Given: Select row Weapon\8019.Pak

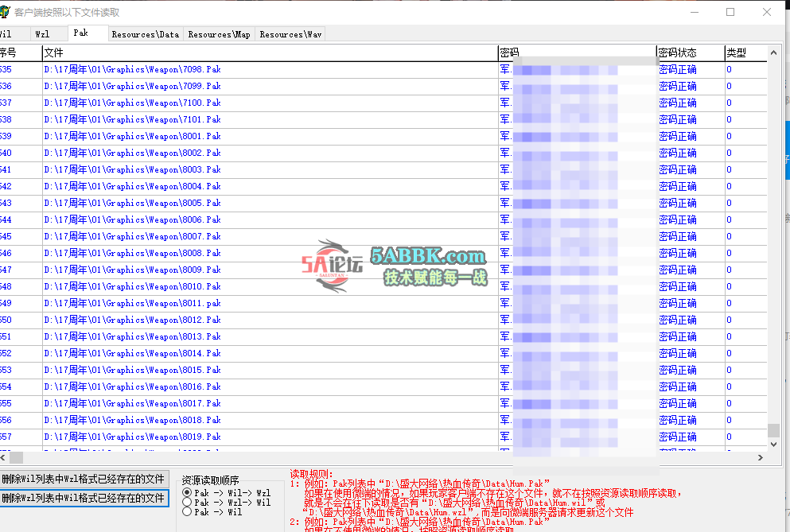Looking at the screenshot, I should 383,437.
